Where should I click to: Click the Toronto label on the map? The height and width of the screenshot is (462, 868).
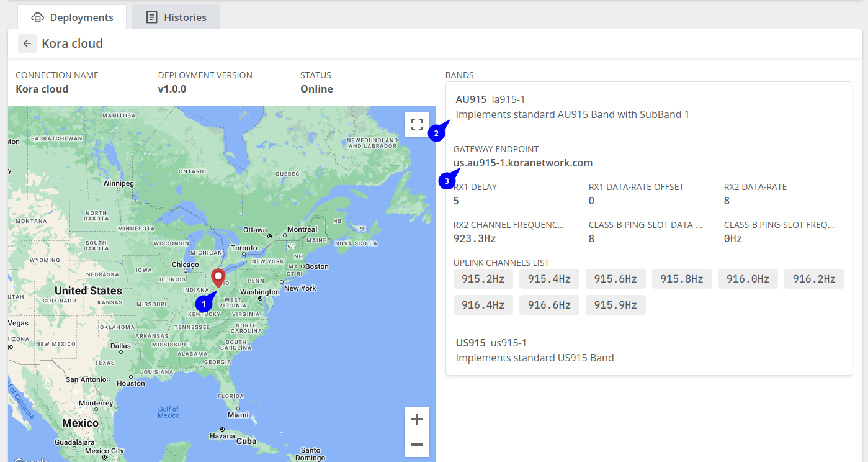(x=244, y=248)
